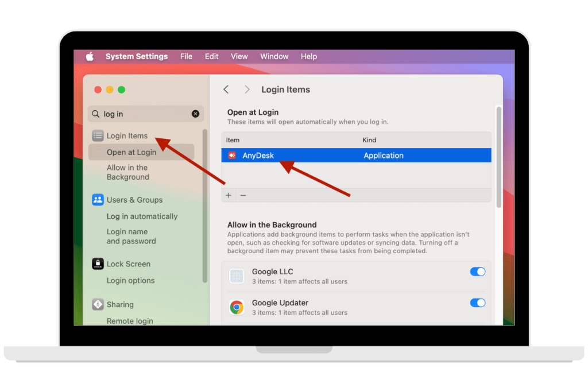Disable the Google LLC background toggle

point(477,271)
